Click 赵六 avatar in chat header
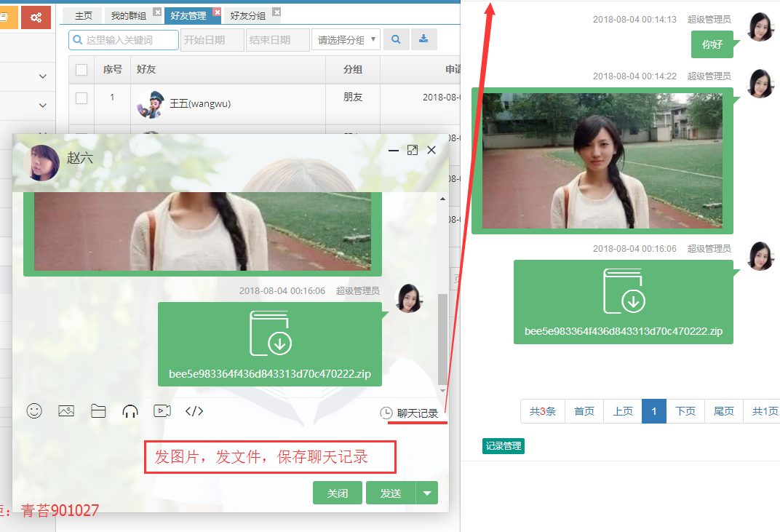780x532 pixels. pyautogui.click(x=41, y=163)
